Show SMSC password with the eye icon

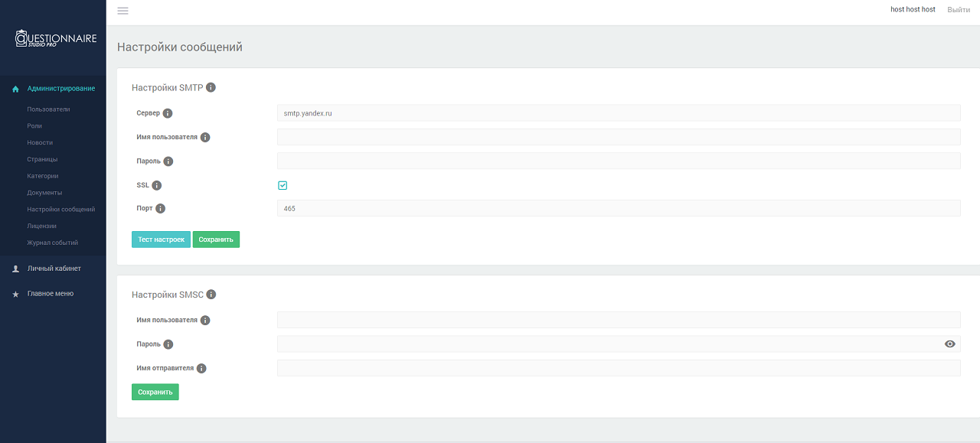coord(950,344)
